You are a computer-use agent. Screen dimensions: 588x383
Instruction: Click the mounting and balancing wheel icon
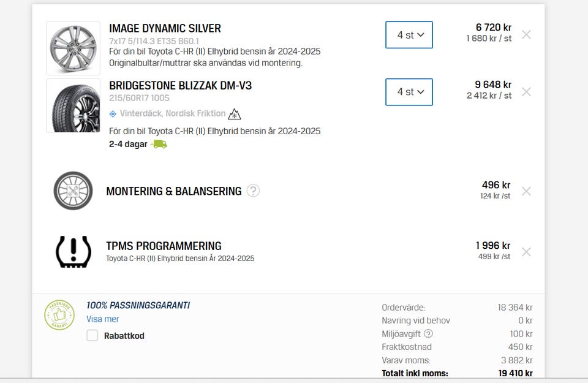(73, 191)
